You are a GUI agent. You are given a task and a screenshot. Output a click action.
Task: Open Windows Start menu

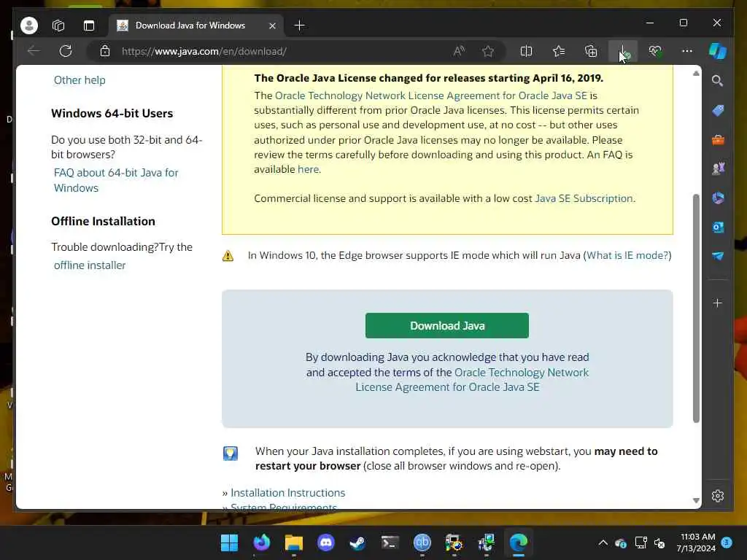pyautogui.click(x=229, y=542)
